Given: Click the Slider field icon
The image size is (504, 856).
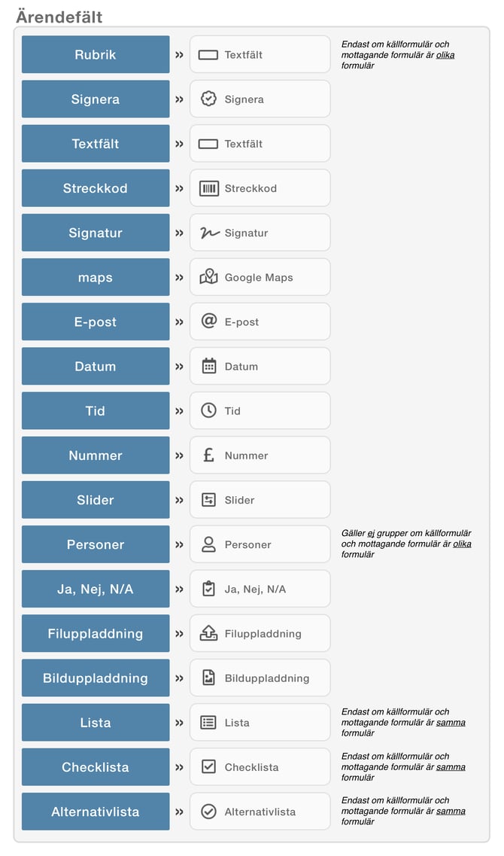Looking at the screenshot, I should (208, 499).
